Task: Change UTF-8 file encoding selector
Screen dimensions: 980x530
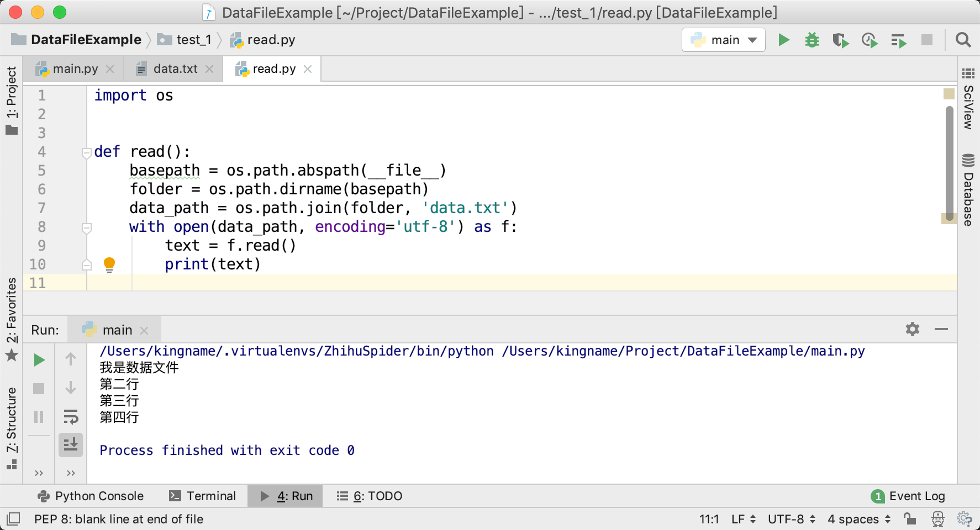Action: coord(791,519)
